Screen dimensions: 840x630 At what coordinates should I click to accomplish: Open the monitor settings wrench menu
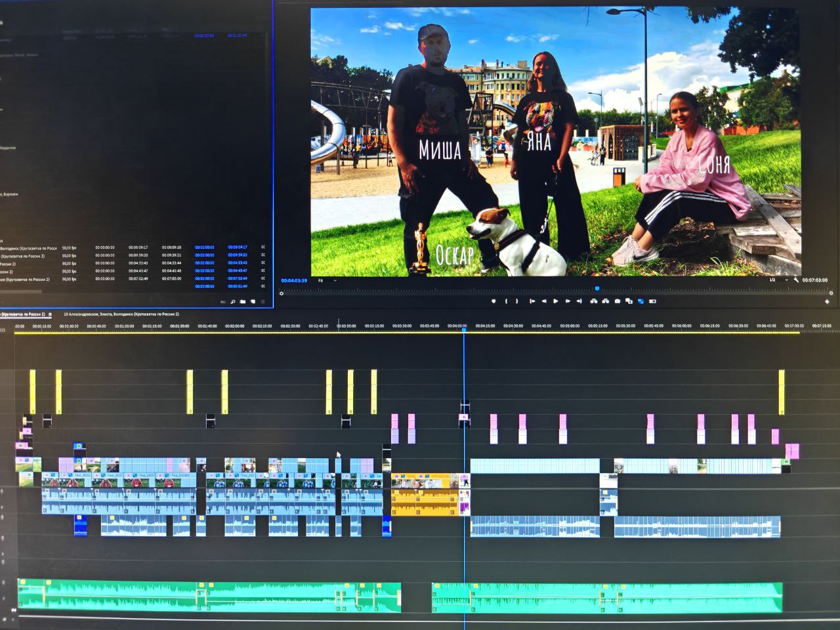(796, 280)
